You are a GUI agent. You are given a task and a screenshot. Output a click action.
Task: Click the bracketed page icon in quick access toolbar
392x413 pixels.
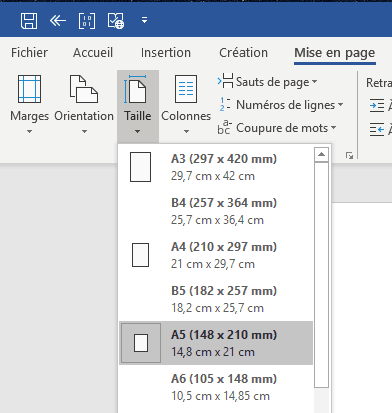point(87,21)
